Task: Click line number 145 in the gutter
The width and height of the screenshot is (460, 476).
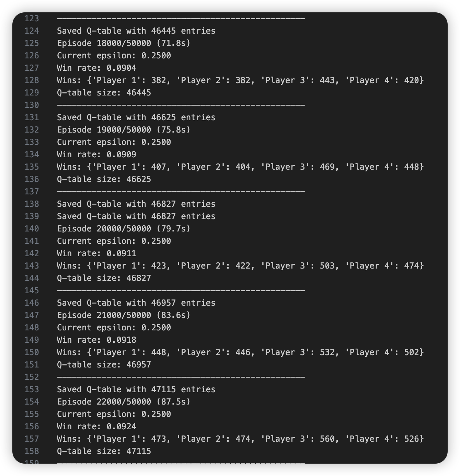Action: 32,291
